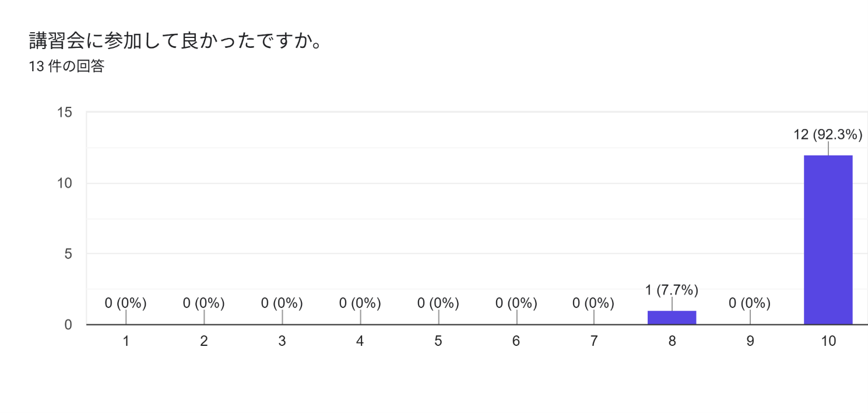Viewport: 868px width, 413px height.
Task: Click x-axis label 10
Action: tap(828, 341)
